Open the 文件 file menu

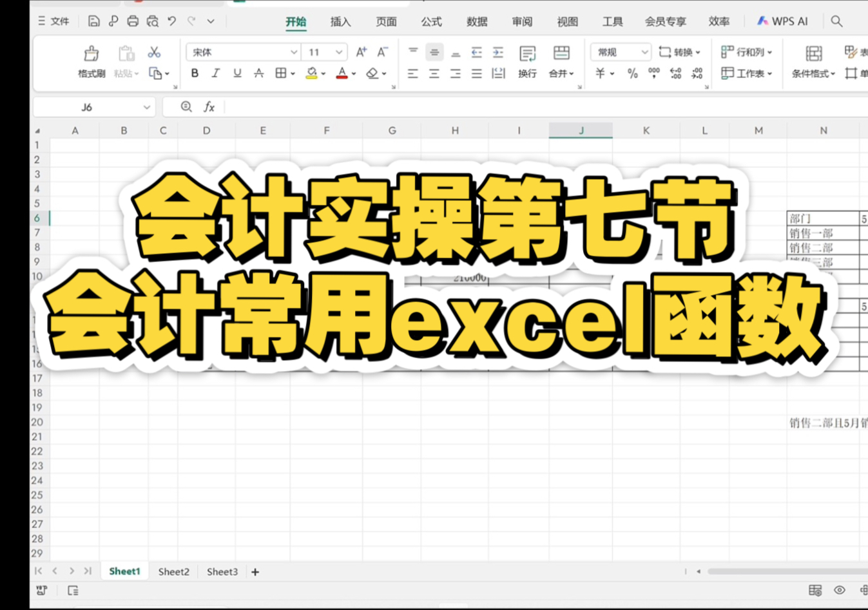click(x=53, y=21)
